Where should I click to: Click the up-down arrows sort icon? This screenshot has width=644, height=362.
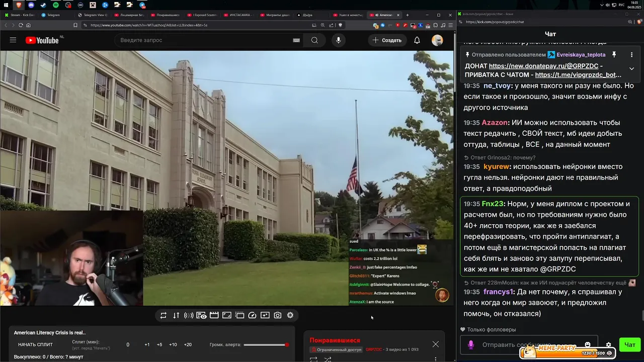pyautogui.click(x=176, y=315)
